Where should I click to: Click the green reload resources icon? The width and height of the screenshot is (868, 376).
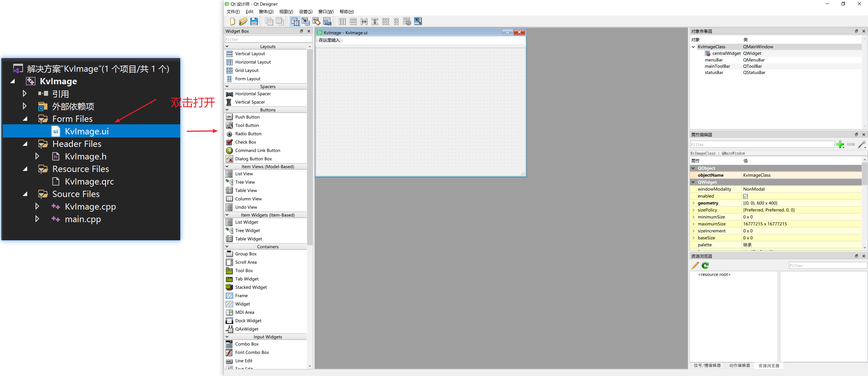(x=705, y=266)
